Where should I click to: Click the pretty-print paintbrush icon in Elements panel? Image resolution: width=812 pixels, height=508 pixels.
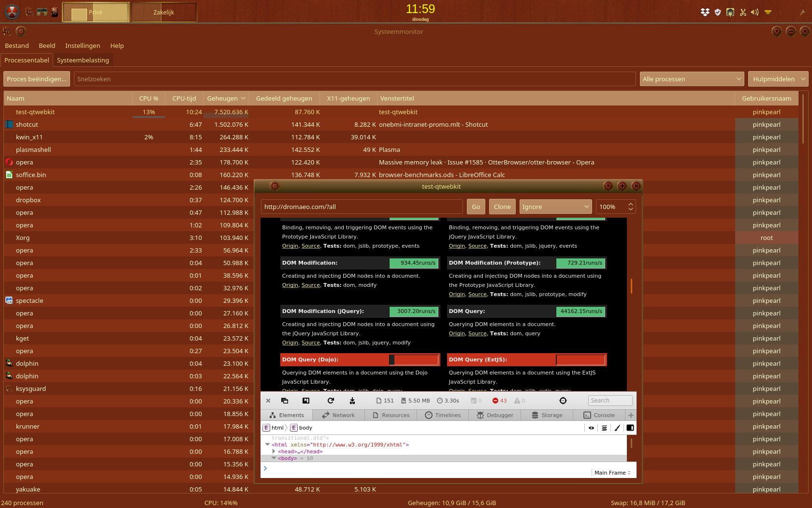click(617, 428)
